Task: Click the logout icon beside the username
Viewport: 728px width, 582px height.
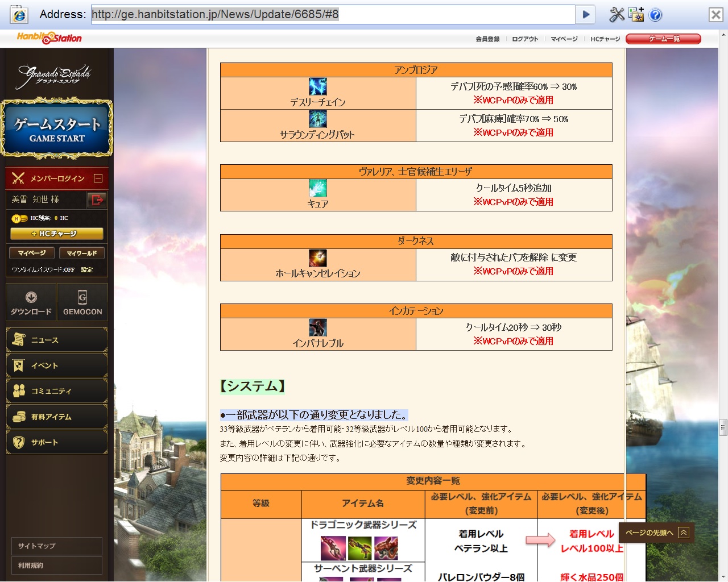Action: coord(97,199)
